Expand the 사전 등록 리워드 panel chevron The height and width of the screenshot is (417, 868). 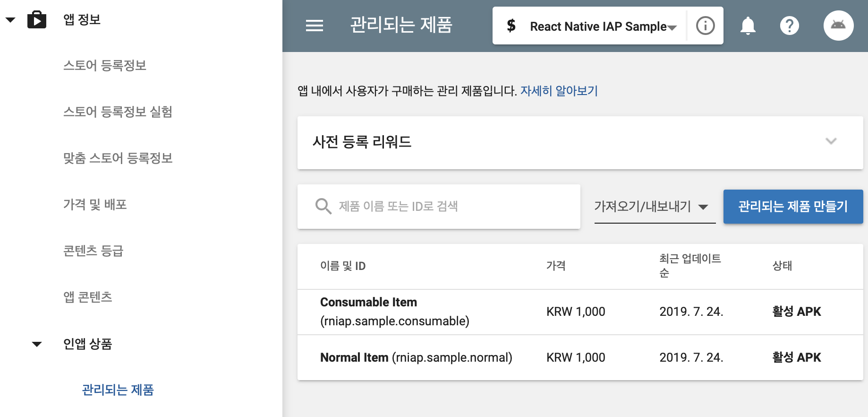pyautogui.click(x=831, y=141)
